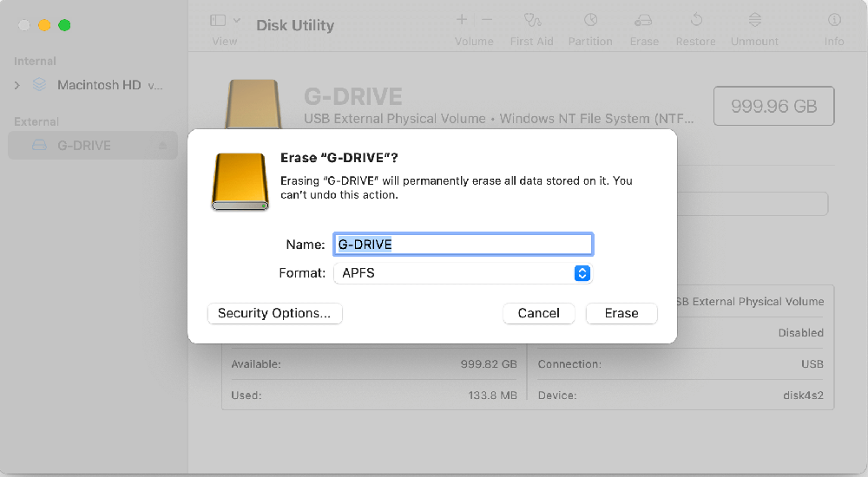Screen dimensions: 868x477
Task: Click the add Volume plus icon
Action: click(x=461, y=20)
